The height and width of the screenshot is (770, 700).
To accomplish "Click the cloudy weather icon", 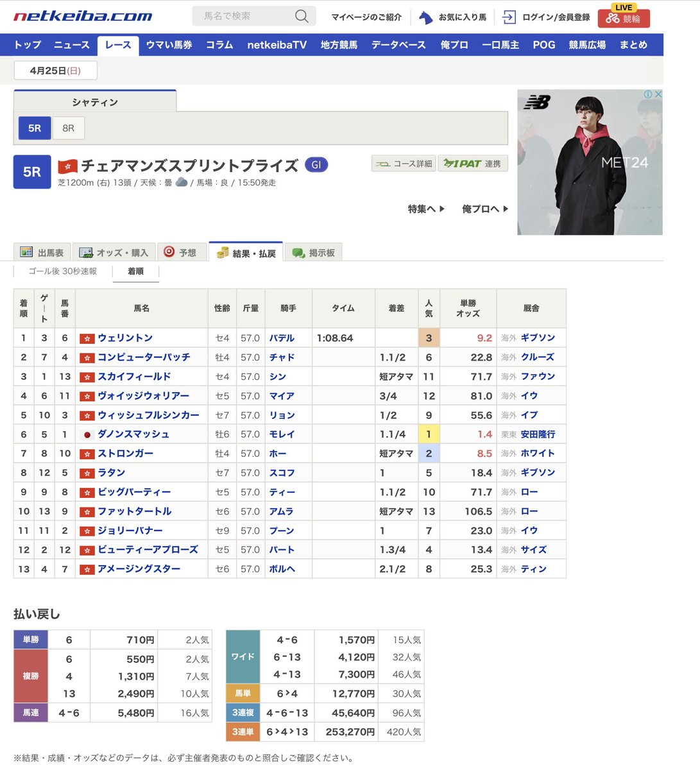I will tap(182, 183).
